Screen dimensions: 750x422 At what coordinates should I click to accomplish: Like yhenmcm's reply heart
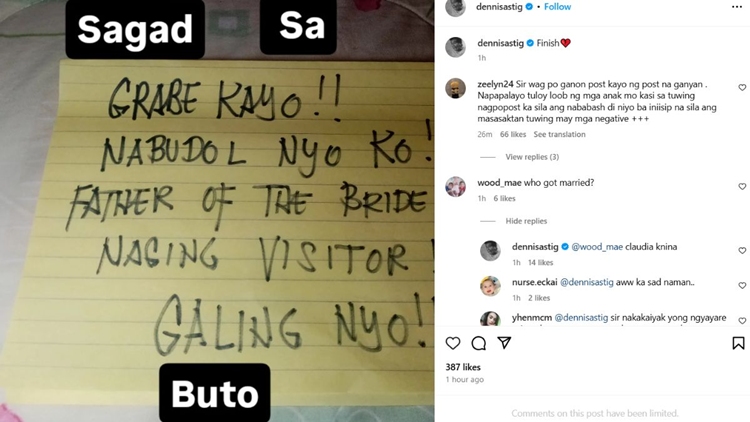click(x=742, y=321)
